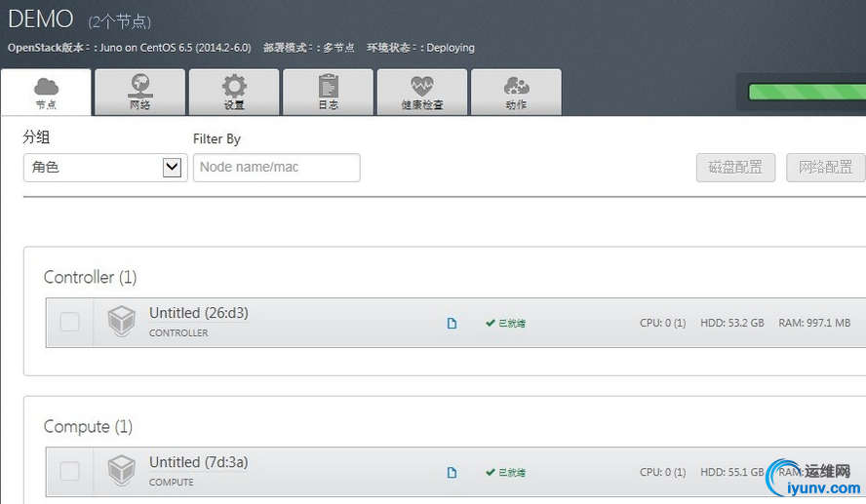Click the Compute (1) group heading
The height and width of the screenshot is (504, 866).
(x=88, y=427)
